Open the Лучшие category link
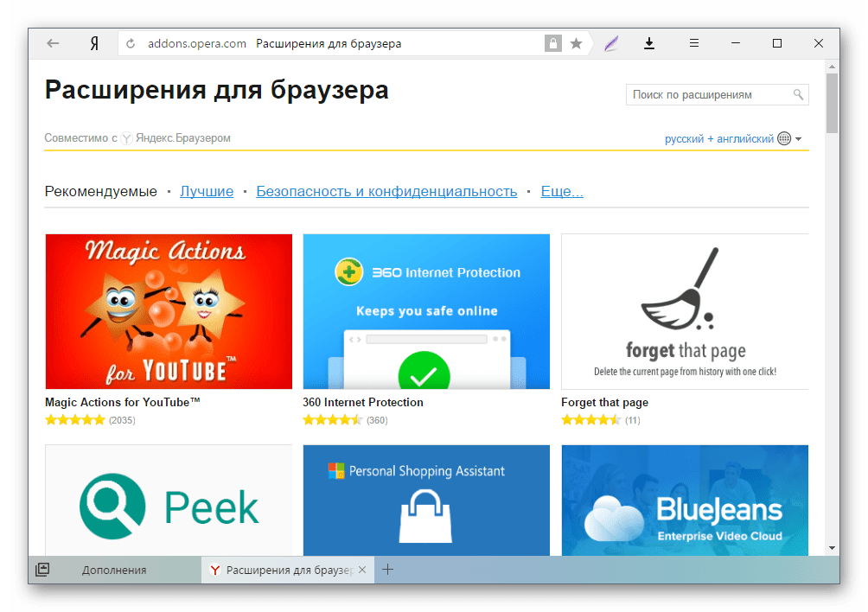 pyautogui.click(x=207, y=191)
